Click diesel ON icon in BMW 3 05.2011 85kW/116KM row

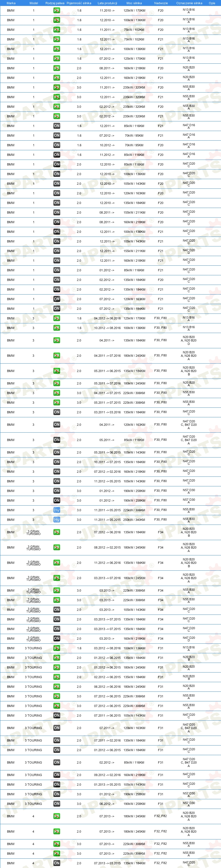[x=57, y=440]
